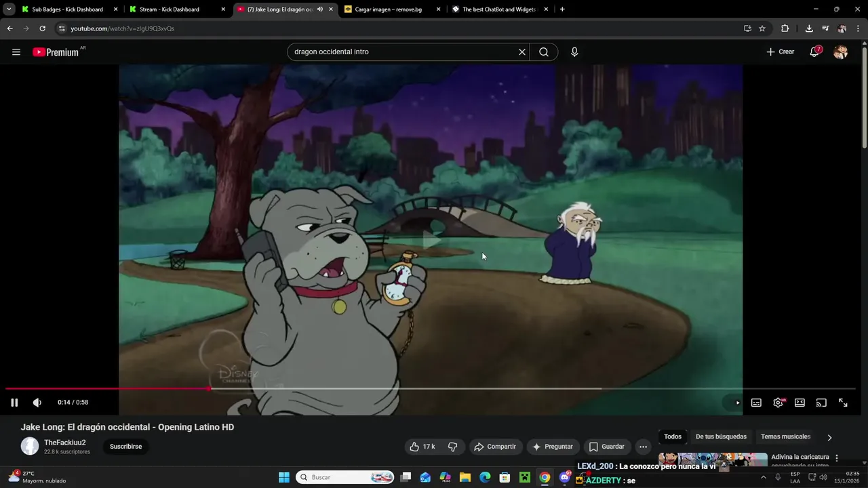View site information icon in address bar
868x488 pixels.
[62, 28]
